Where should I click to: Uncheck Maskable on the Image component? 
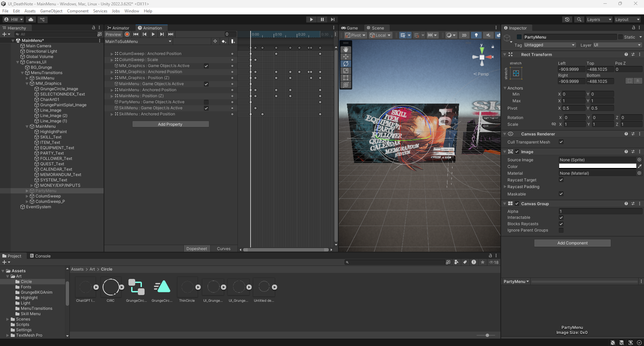point(561,194)
